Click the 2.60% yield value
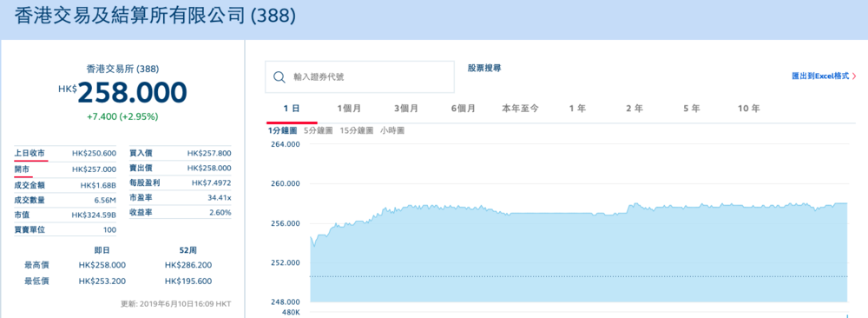 [220, 212]
